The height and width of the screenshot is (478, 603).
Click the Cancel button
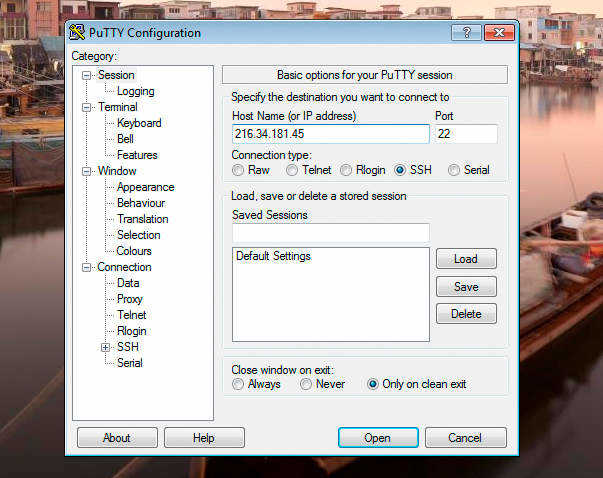pos(465,438)
